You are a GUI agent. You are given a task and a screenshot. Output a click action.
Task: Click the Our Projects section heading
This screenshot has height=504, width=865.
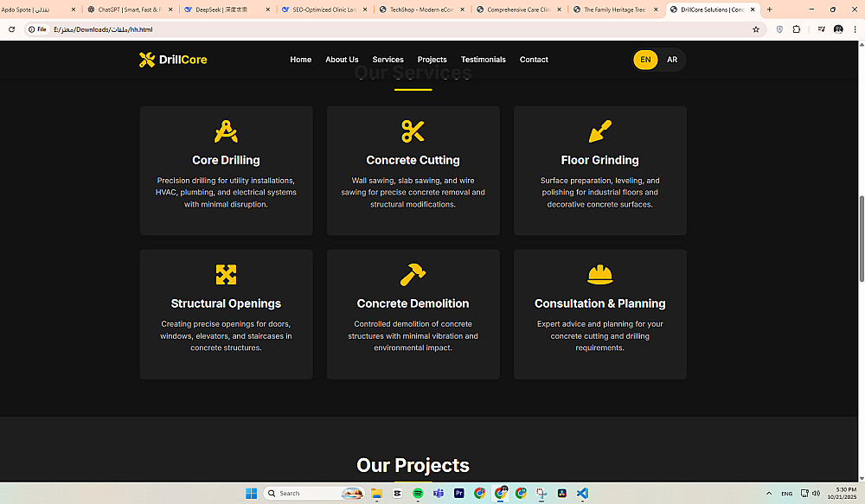pyautogui.click(x=413, y=465)
